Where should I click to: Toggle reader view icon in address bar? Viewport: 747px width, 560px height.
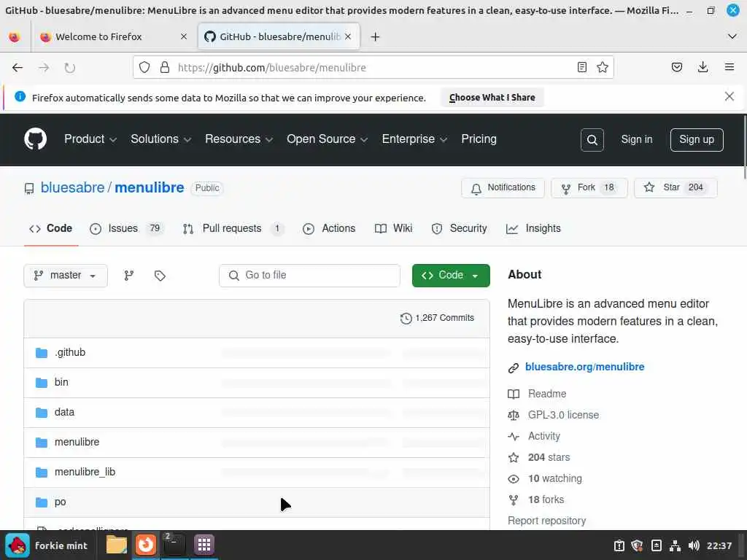581,67
